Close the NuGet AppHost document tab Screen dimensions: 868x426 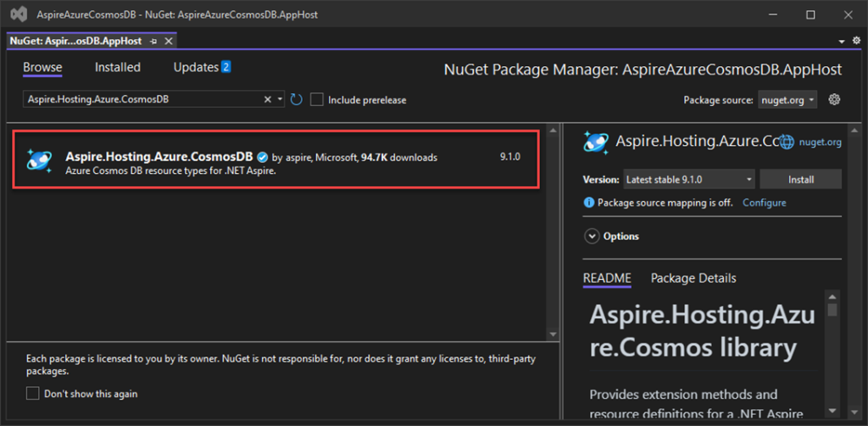point(167,41)
